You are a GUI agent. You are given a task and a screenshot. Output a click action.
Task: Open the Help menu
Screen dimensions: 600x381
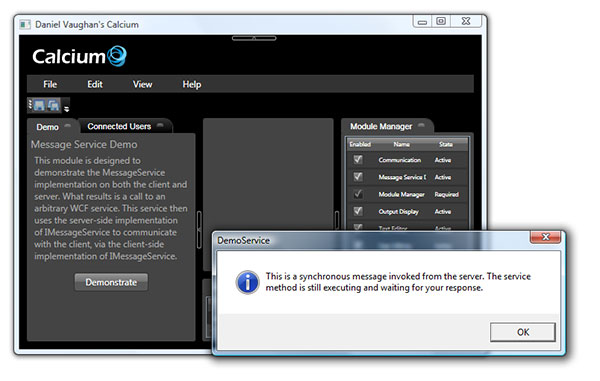(x=192, y=84)
